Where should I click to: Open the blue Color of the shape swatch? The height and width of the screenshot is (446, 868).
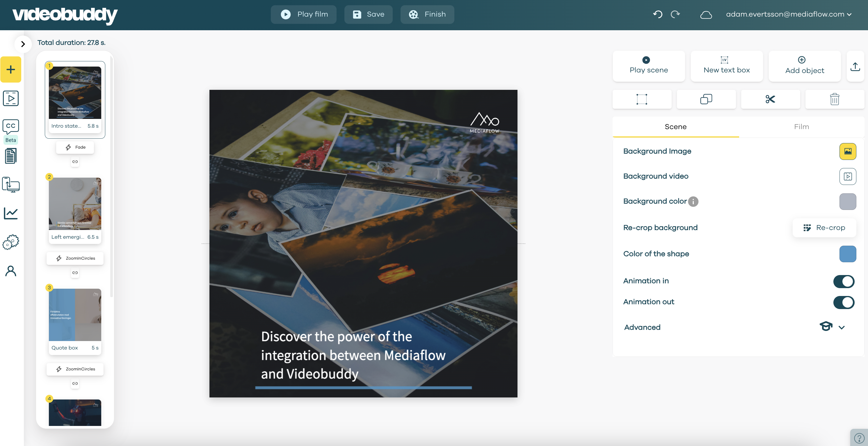pos(847,254)
